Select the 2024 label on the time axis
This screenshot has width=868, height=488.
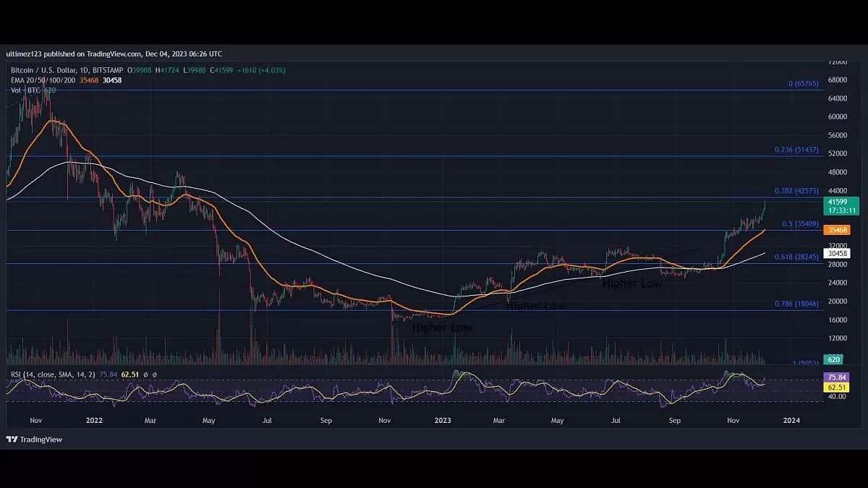point(792,420)
